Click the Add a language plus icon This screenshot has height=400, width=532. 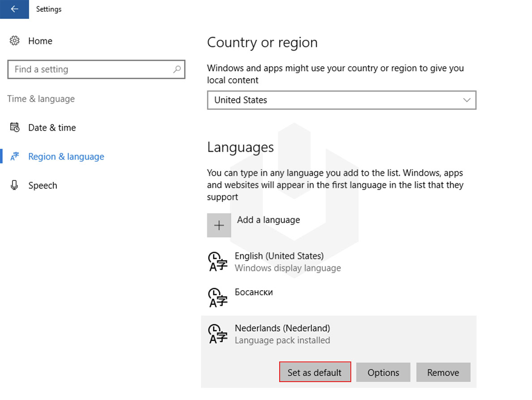click(x=219, y=225)
